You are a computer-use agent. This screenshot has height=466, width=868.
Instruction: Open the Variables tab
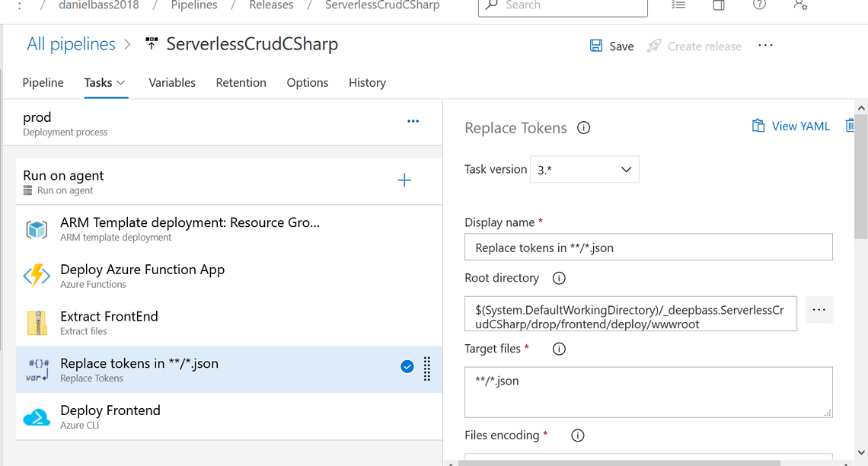coord(172,82)
